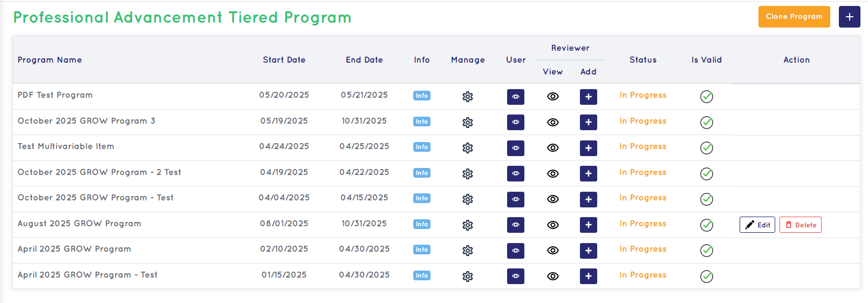
Task: Click blue User eye button for Test Multivariable Item
Action: (x=516, y=148)
